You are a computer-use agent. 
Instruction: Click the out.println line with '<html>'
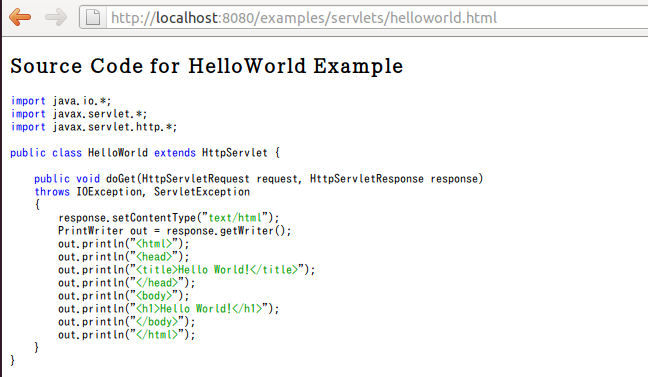pyautogui.click(x=124, y=244)
